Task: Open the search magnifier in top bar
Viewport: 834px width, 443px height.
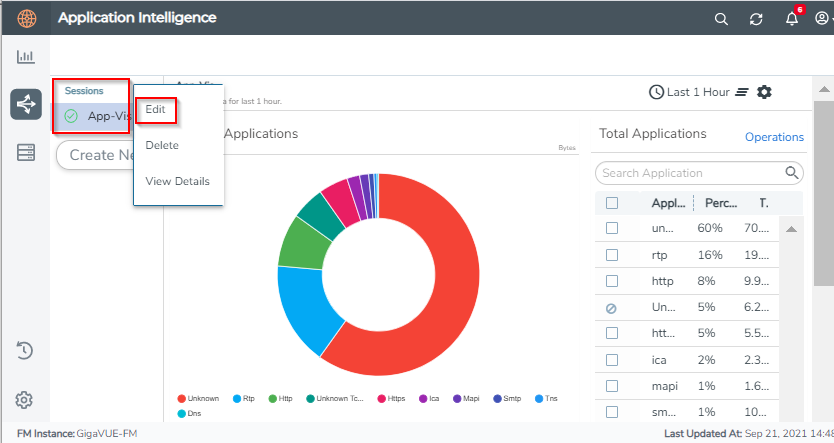Action: pyautogui.click(x=721, y=19)
